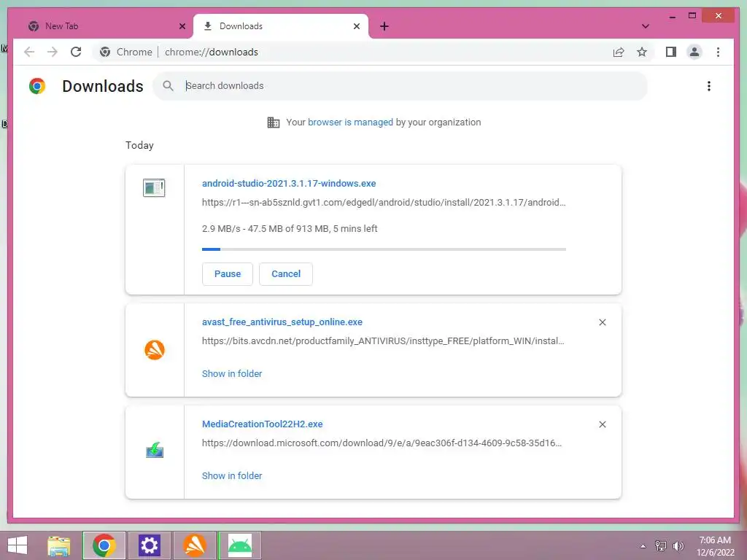Close the New Tab tab
Image resolution: width=747 pixels, height=560 pixels.
click(182, 26)
